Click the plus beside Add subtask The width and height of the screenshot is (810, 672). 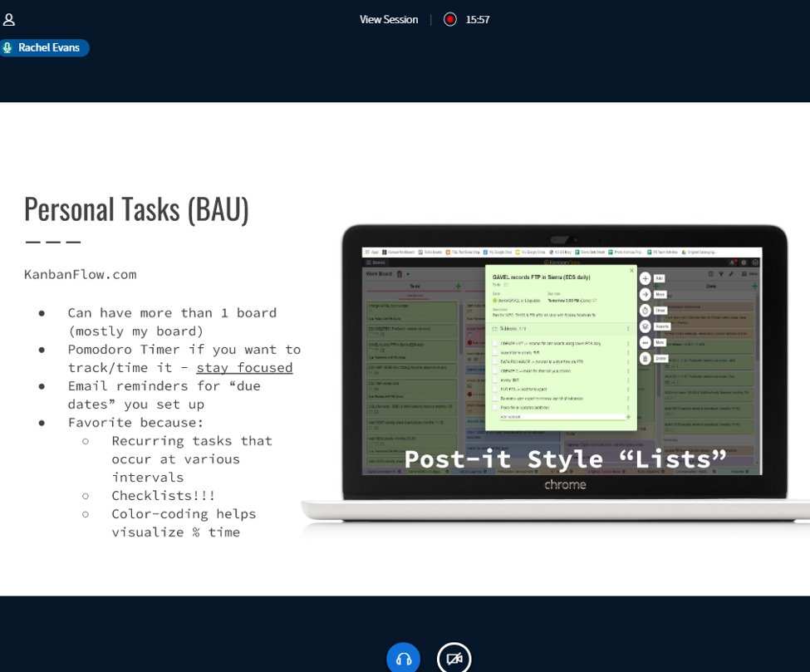(628, 417)
